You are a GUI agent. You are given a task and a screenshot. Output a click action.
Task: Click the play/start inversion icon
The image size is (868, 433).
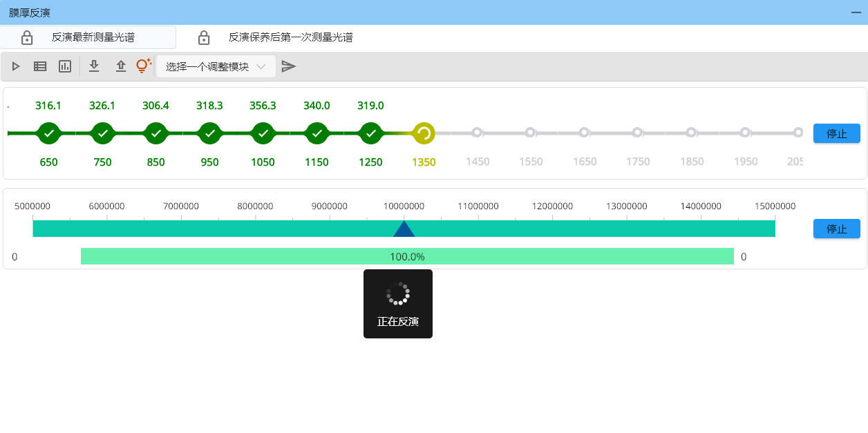point(16,66)
